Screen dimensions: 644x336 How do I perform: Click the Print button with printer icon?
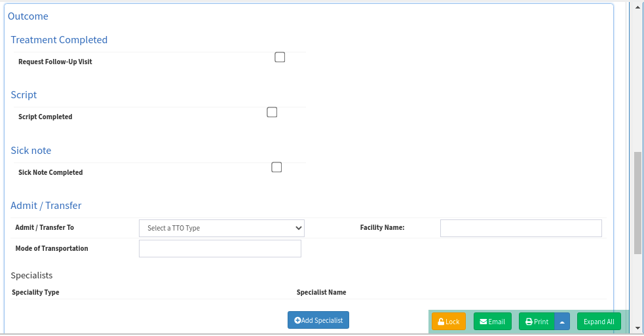(537, 322)
